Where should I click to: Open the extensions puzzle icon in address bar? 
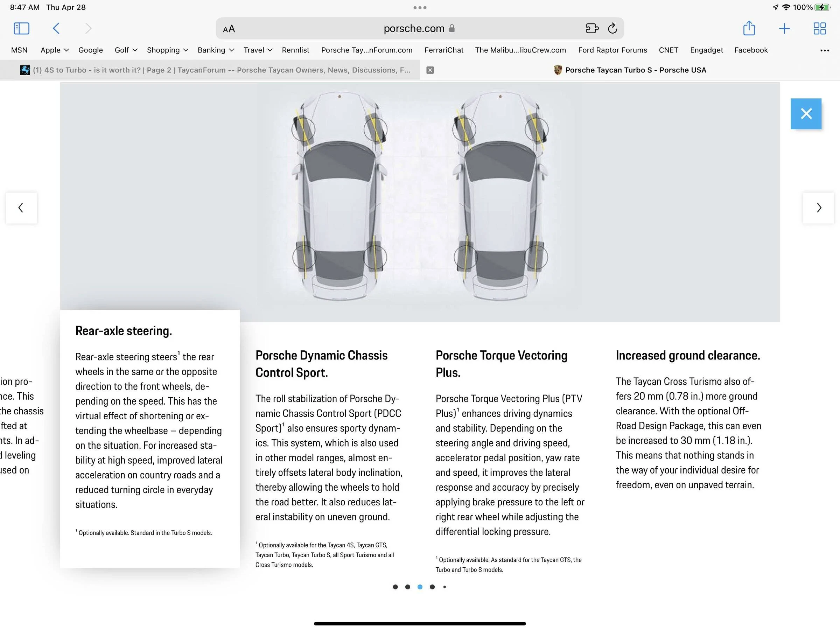[592, 28]
